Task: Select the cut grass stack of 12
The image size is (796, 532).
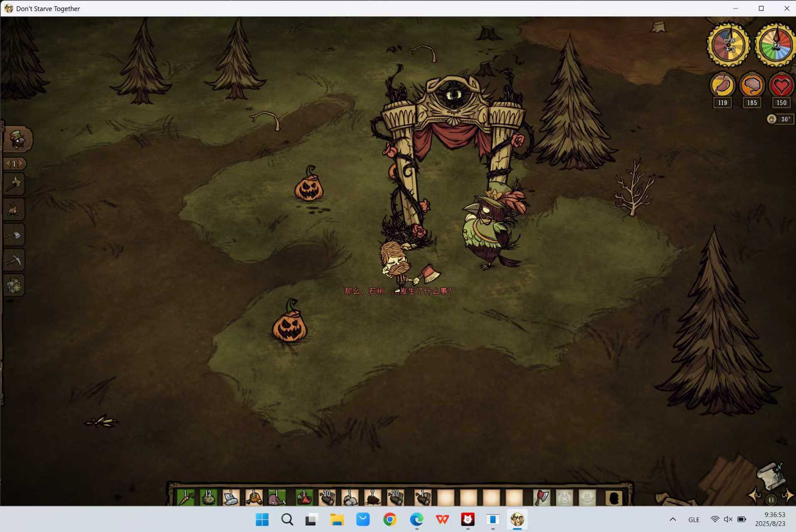Action: click(x=208, y=497)
